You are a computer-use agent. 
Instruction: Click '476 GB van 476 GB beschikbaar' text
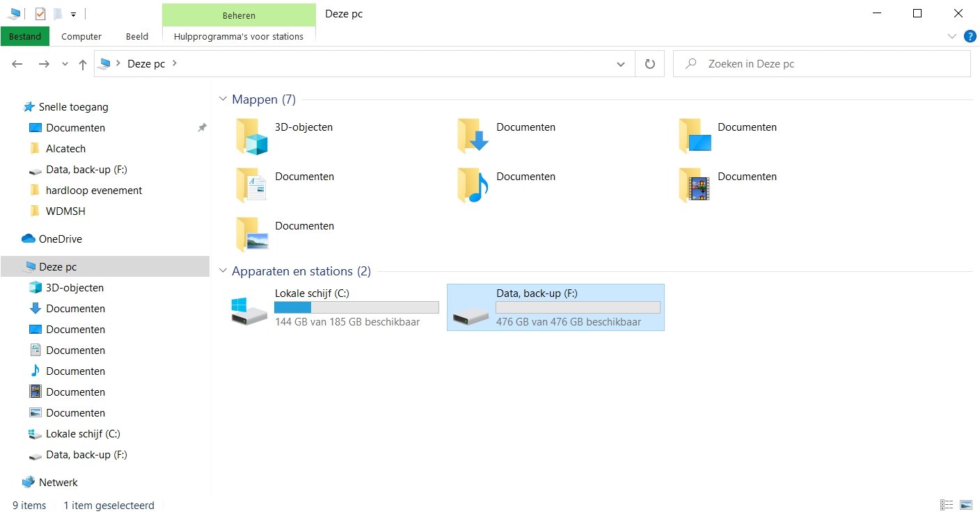(569, 322)
